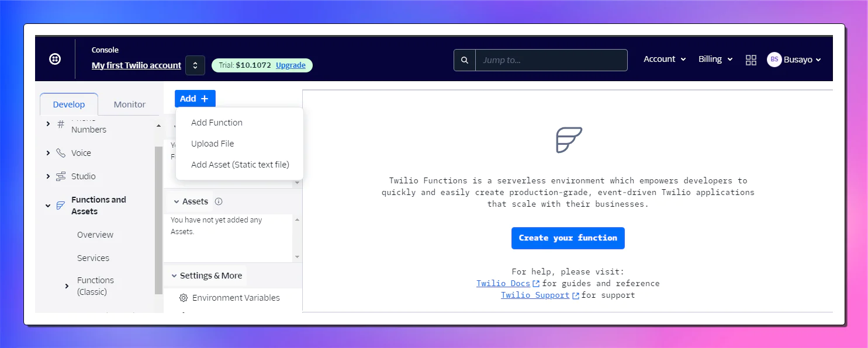The width and height of the screenshot is (868, 348).
Task: Click the Environment Variables gear icon
Action: coord(184,298)
